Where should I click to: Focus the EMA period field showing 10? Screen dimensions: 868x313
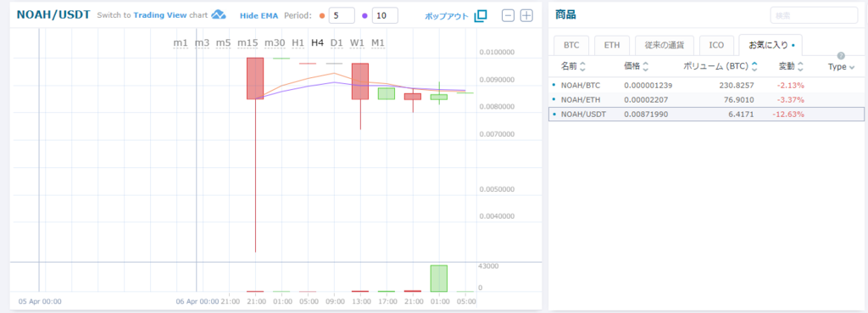pos(385,15)
